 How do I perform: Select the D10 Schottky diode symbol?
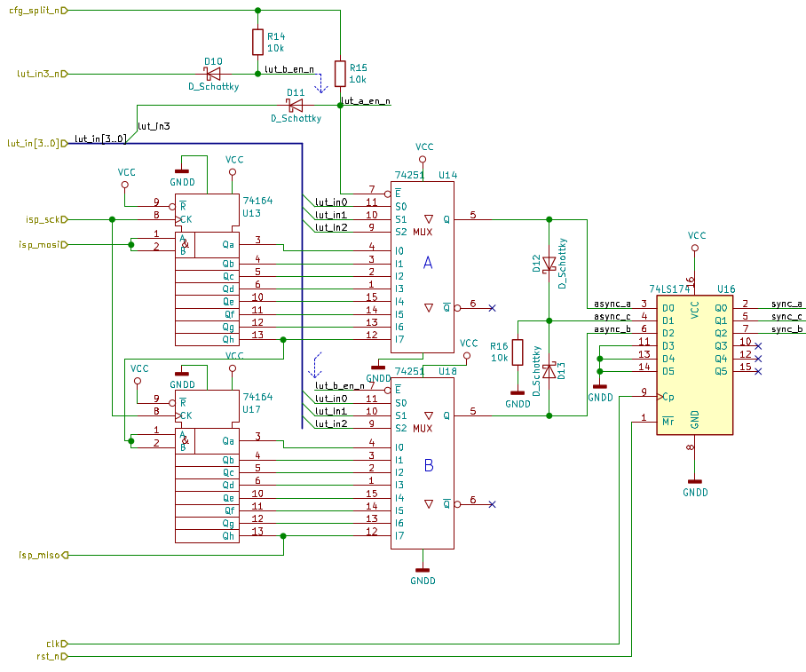click(213, 74)
